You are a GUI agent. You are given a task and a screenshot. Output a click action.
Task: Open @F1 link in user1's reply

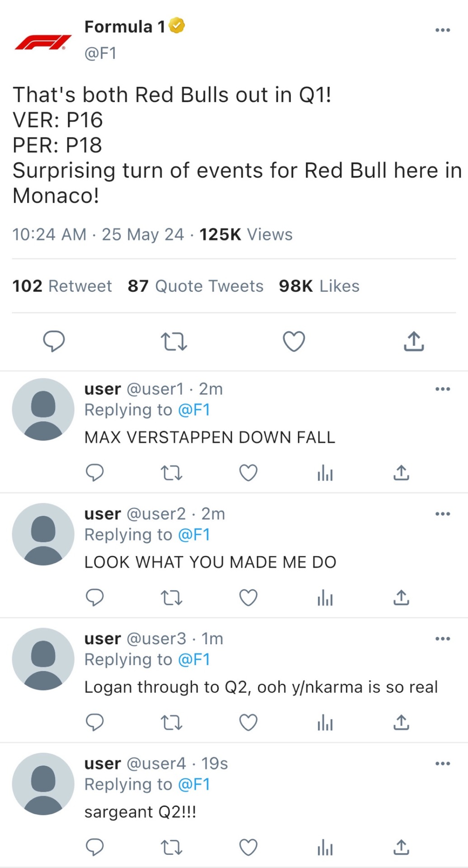(x=194, y=410)
